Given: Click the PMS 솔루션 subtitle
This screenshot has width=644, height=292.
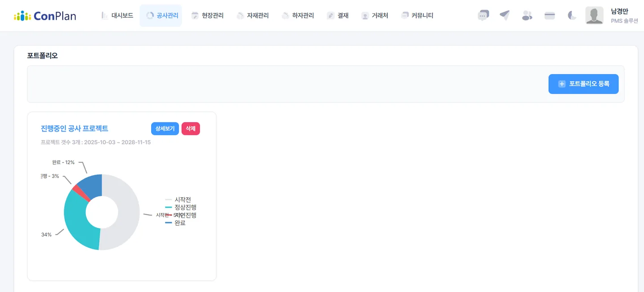Looking at the screenshot, I should coord(624,21).
